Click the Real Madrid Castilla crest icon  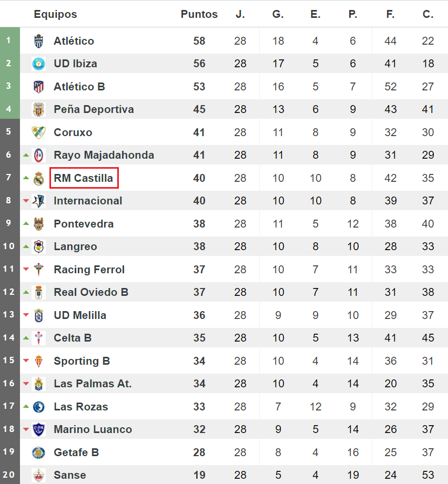tap(38, 178)
